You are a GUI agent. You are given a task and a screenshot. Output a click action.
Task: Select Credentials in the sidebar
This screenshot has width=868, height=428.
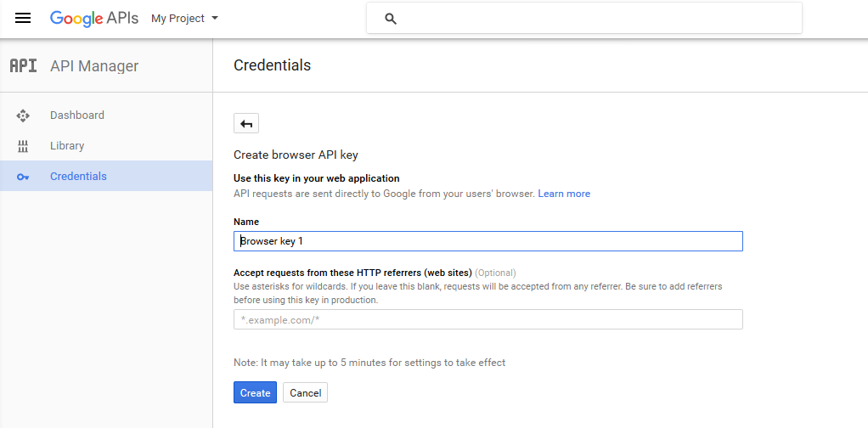[x=78, y=177]
